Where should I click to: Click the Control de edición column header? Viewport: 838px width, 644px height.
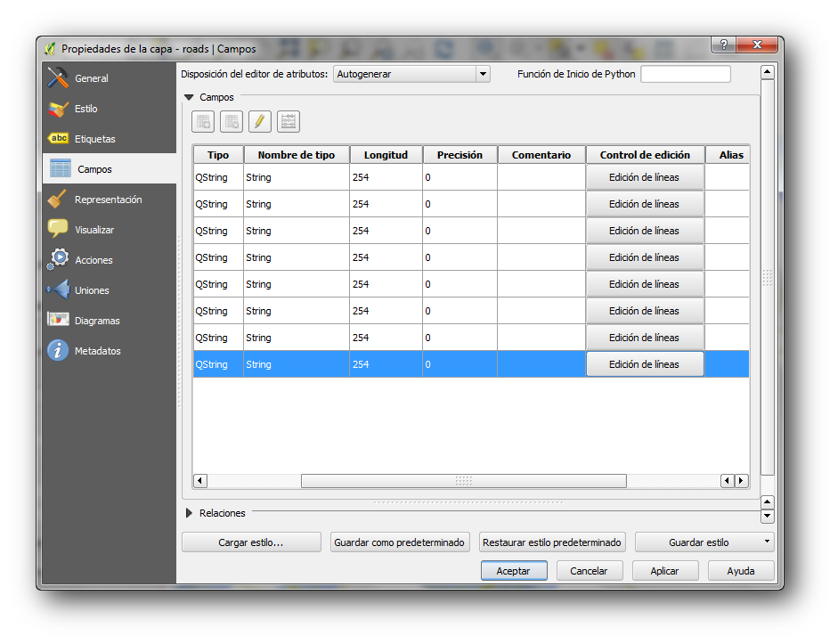pyautogui.click(x=645, y=155)
